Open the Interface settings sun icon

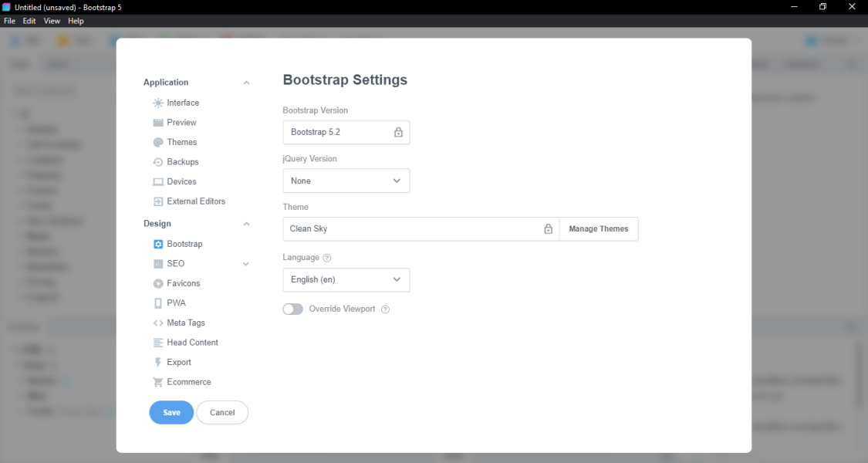coord(157,103)
